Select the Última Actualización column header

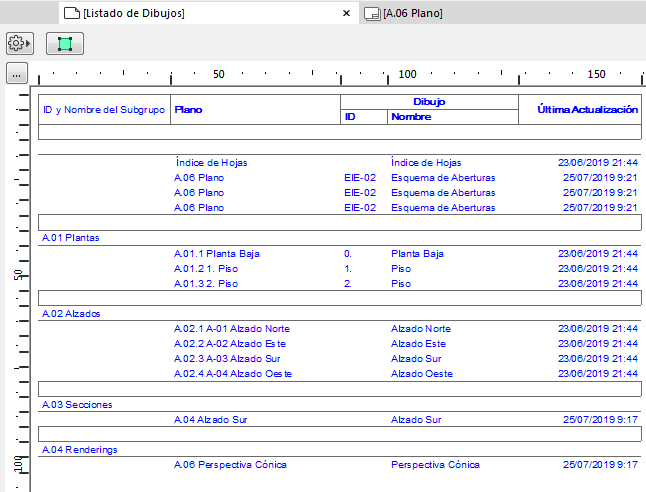(x=587, y=109)
